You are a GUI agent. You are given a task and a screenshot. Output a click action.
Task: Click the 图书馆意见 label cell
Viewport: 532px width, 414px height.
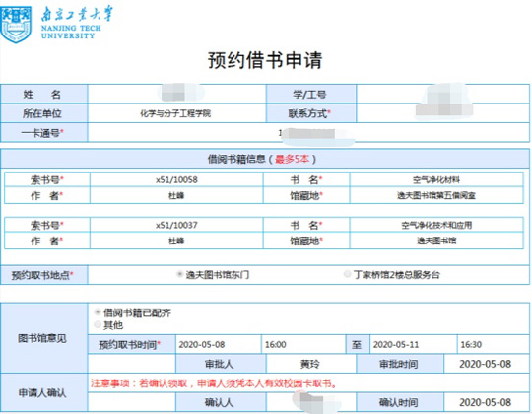click(43, 338)
